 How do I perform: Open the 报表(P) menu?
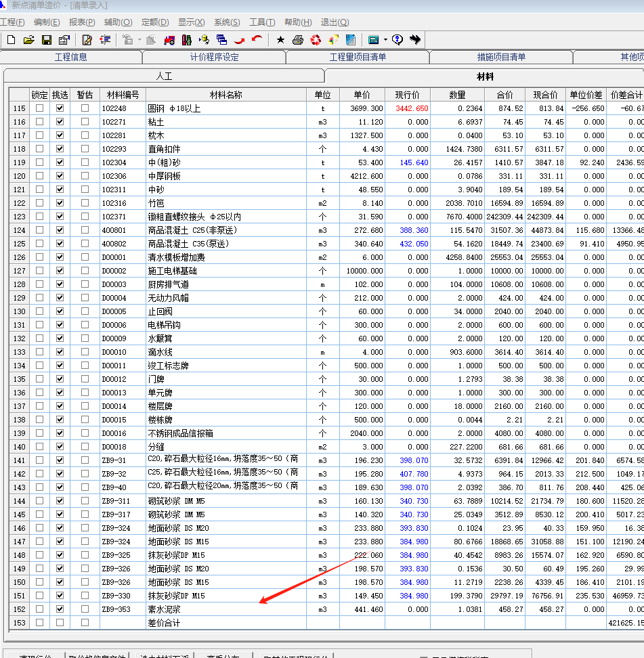[82, 22]
